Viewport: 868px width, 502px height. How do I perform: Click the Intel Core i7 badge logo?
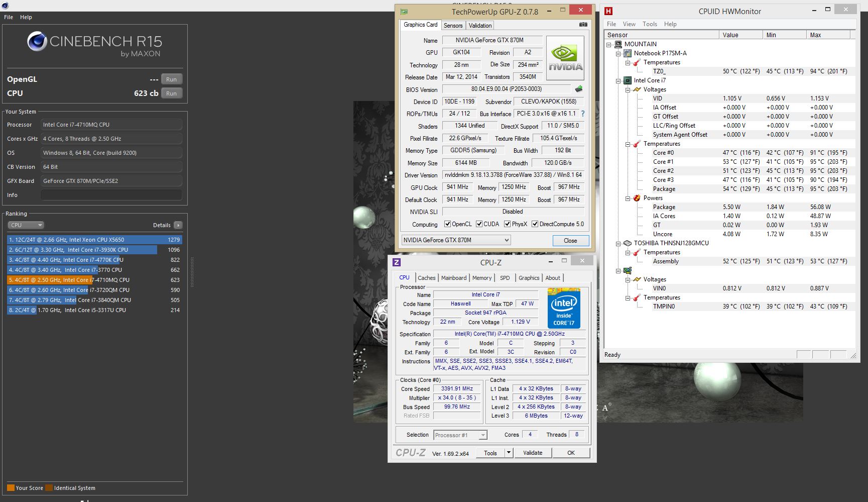point(564,308)
